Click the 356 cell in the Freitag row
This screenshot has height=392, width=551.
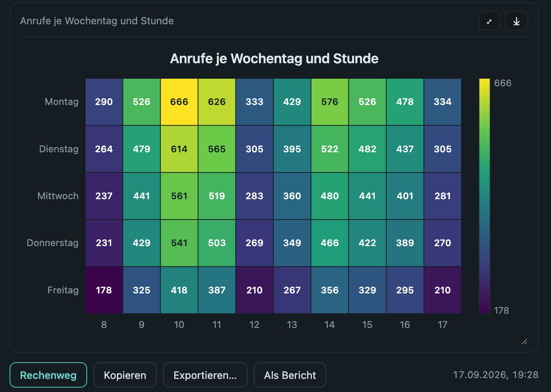point(330,290)
